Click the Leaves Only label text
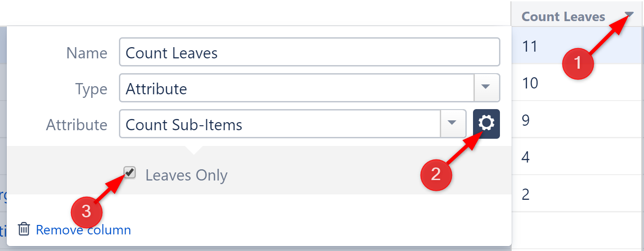The image size is (644, 251). coord(186,175)
